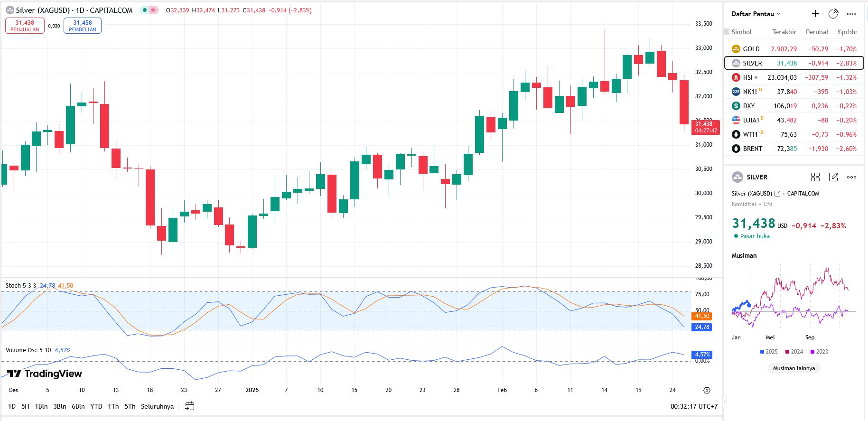Open the external link icon beside Silver (XAGUSD)
The image size is (868, 421).
pyautogui.click(x=777, y=194)
